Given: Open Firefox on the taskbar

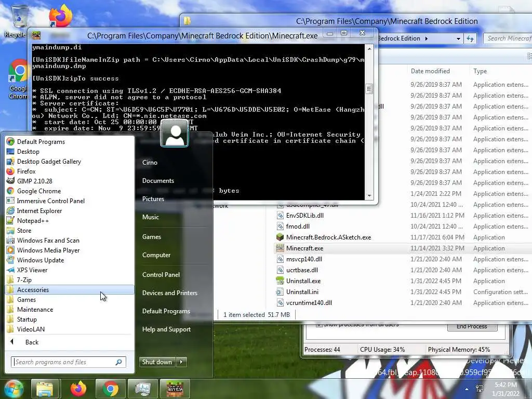Looking at the screenshot, I should [78, 389].
